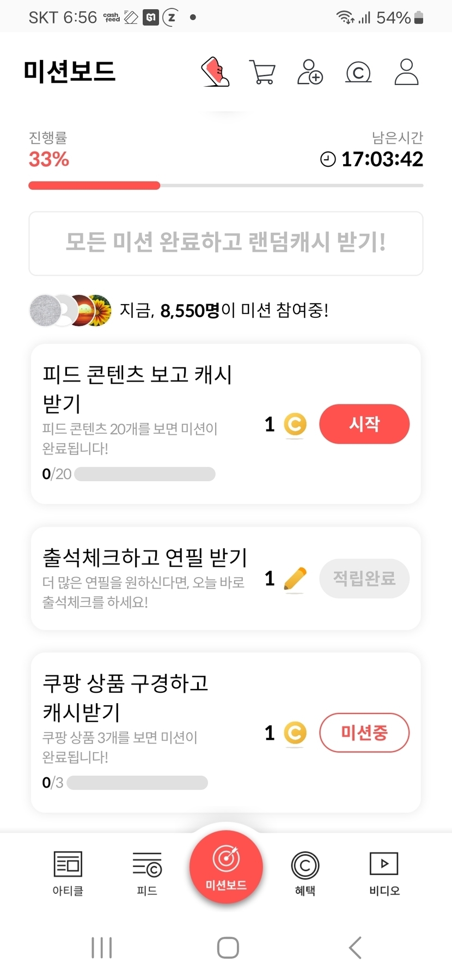Tap the pencil reward icon
Viewport: 452px width, 980px height.
[295, 578]
